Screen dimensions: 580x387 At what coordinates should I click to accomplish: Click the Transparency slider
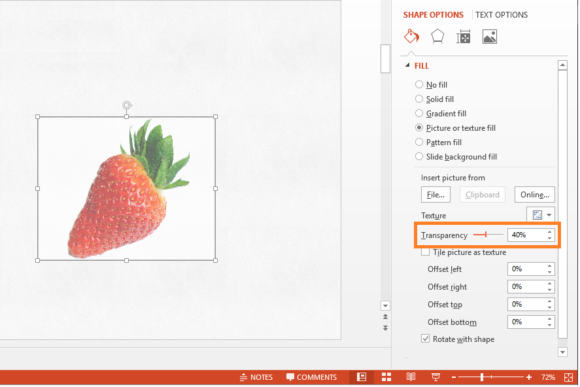pyautogui.click(x=488, y=235)
